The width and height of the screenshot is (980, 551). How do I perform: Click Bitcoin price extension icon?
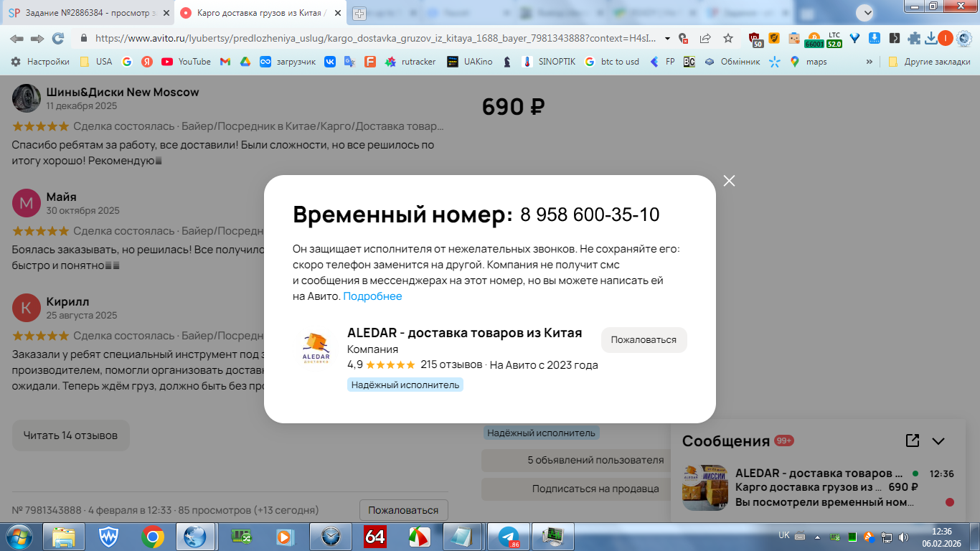pyautogui.click(x=814, y=39)
